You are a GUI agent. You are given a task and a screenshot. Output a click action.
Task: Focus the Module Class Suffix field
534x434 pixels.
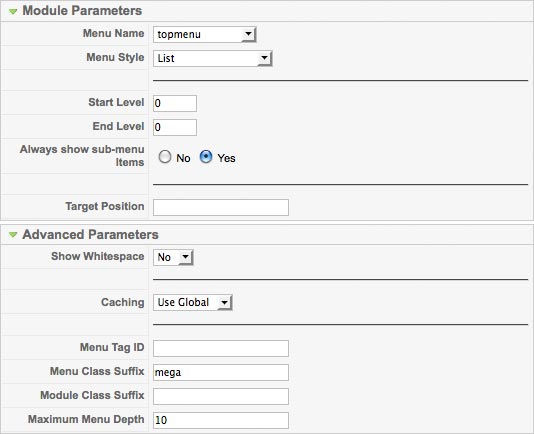click(x=221, y=397)
